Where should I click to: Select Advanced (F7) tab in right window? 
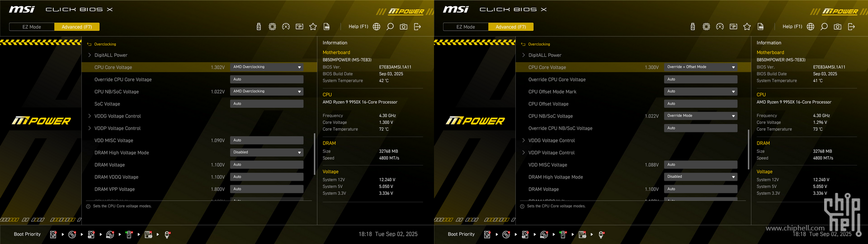point(511,27)
